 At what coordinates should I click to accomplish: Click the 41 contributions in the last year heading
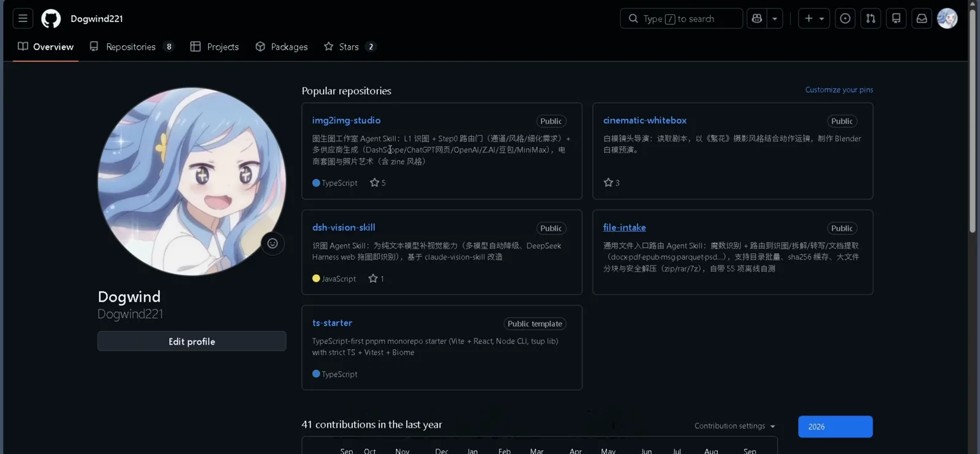372,425
